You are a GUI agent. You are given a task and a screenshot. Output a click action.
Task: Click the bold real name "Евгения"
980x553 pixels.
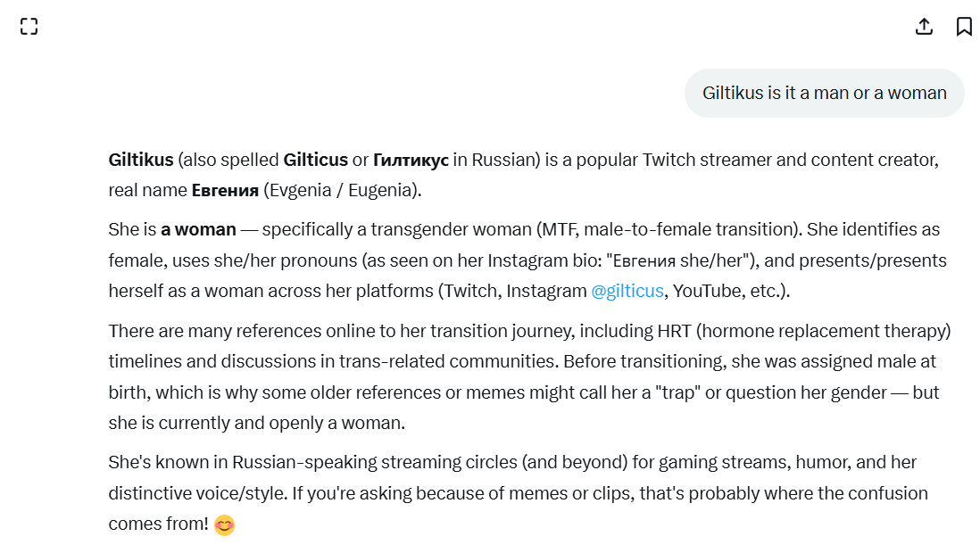pos(225,191)
